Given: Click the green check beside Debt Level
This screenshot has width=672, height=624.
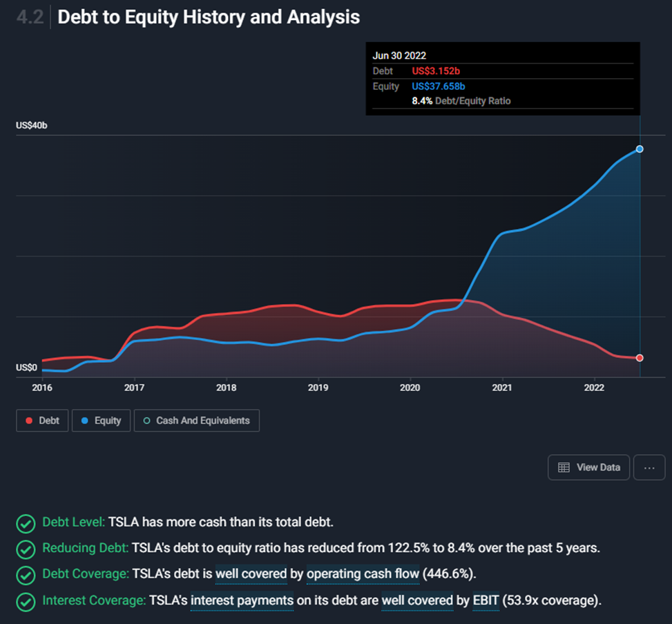Looking at the screenshot, I should (x=26, y=524).
